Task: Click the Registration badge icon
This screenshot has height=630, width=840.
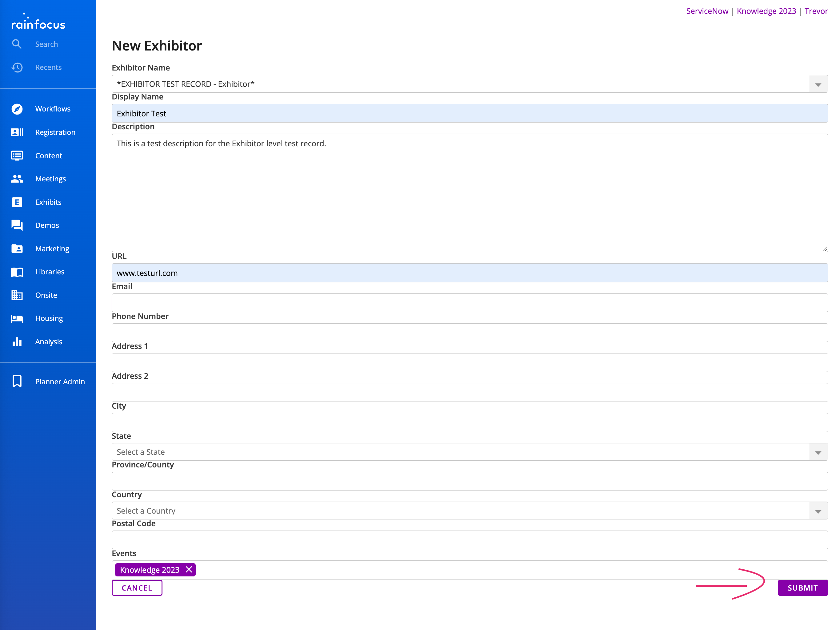Action: tap(17, 132)
